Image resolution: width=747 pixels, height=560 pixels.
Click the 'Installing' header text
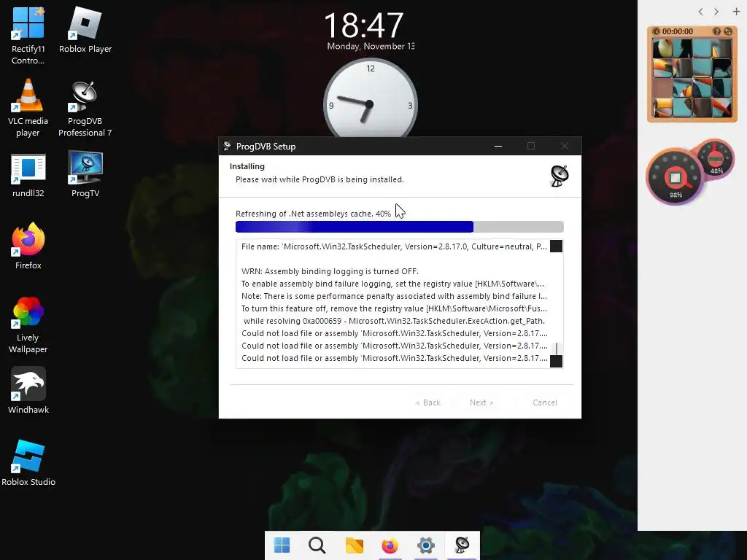[247, 166]
